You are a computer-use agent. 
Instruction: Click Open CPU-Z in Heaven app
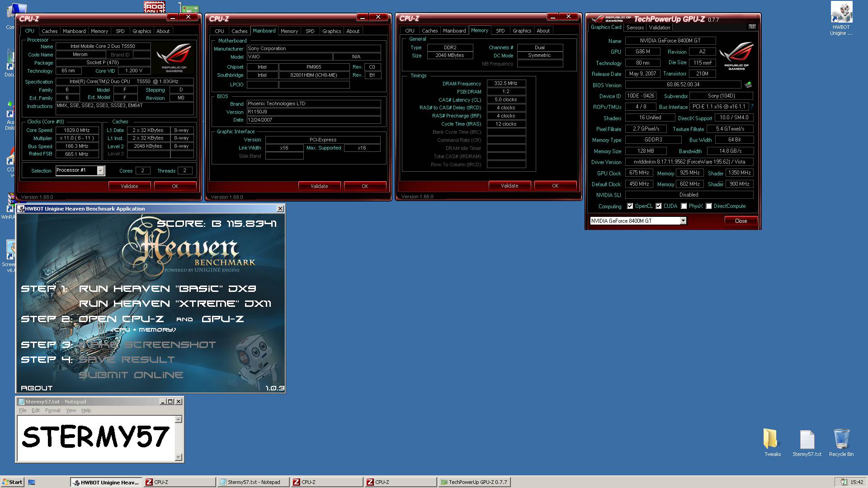coord(121,319)
